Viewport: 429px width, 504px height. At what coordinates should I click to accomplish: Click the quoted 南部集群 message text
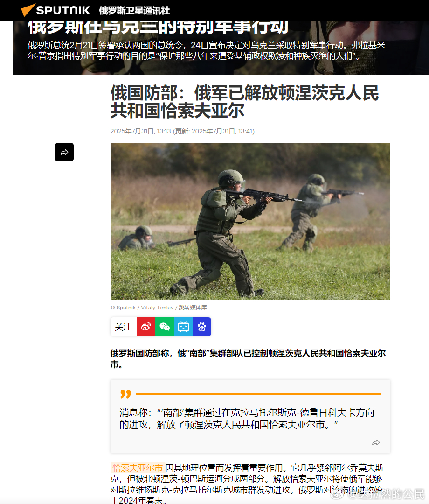[247, 419]
